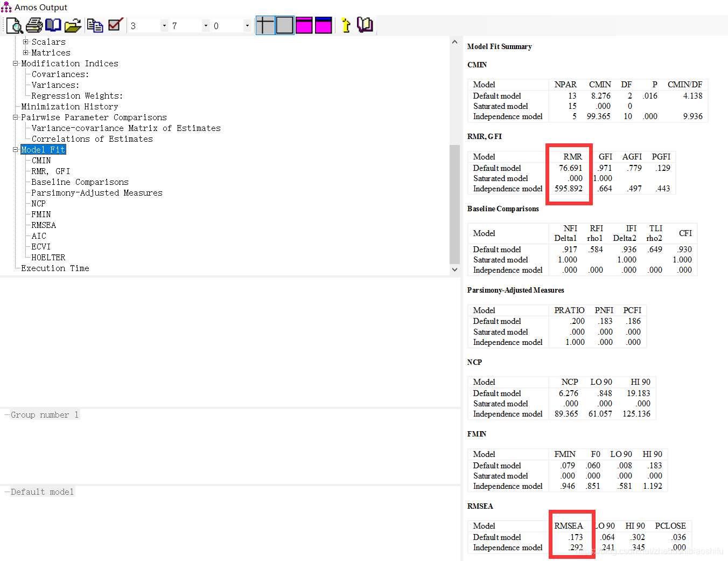Click Default model CMIN value 8.276
Viewport: 728px width, 561px height.
click(x=600, y=96)
